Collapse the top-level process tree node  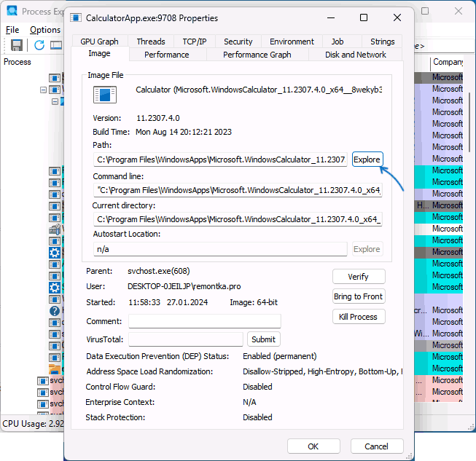tap(43, 90)
